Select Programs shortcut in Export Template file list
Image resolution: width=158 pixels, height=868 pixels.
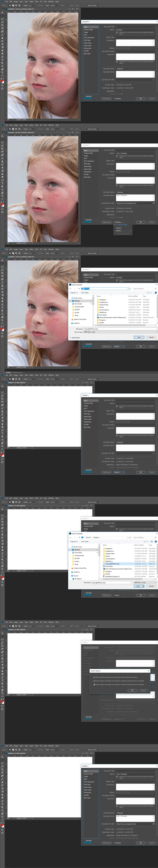coord(102,320)
